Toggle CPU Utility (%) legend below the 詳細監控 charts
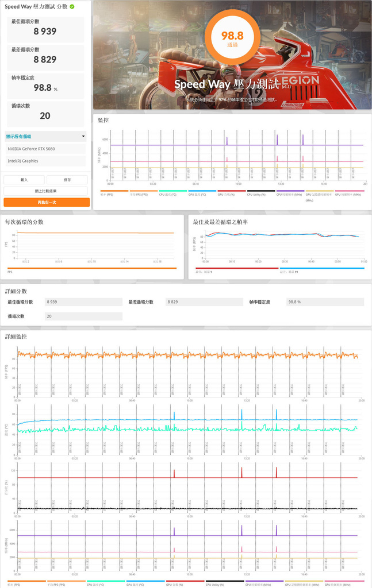The image size is (372, 588). click(225, 583)
